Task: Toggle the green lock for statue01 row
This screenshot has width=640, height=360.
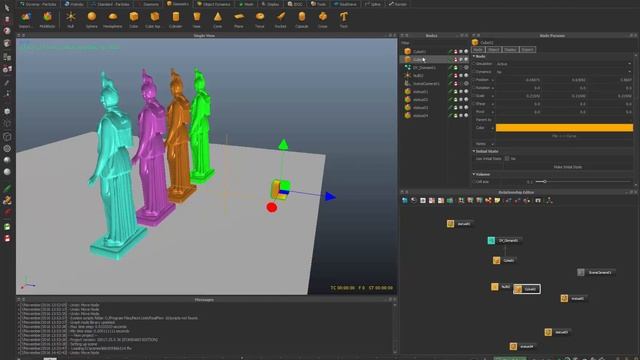Action: click(456, 91)
